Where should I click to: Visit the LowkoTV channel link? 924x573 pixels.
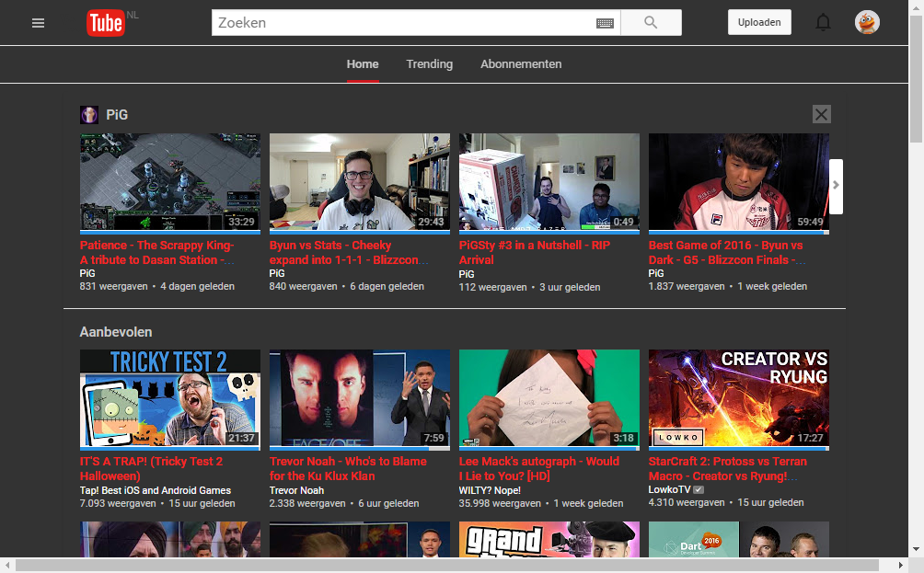(x=669, y=490)
